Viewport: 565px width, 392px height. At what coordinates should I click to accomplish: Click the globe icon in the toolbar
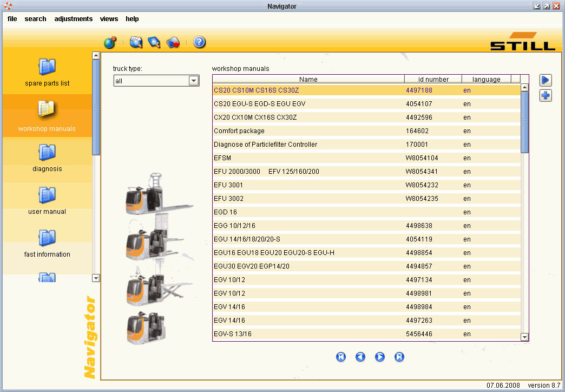(110, 43)
